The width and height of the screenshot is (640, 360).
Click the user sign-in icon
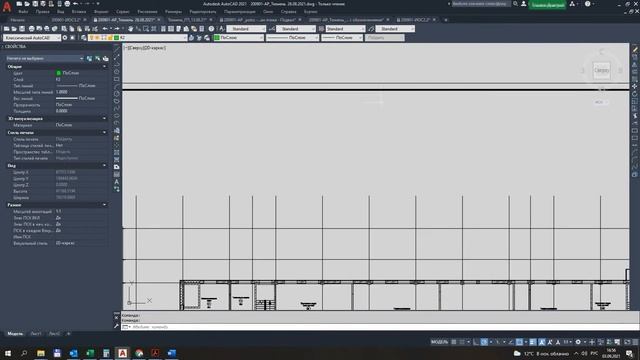pyautogui.click(x=524, y=4)
